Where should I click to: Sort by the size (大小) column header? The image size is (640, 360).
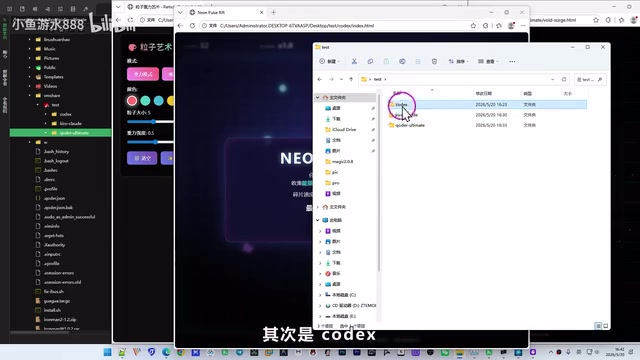point(567,93)
